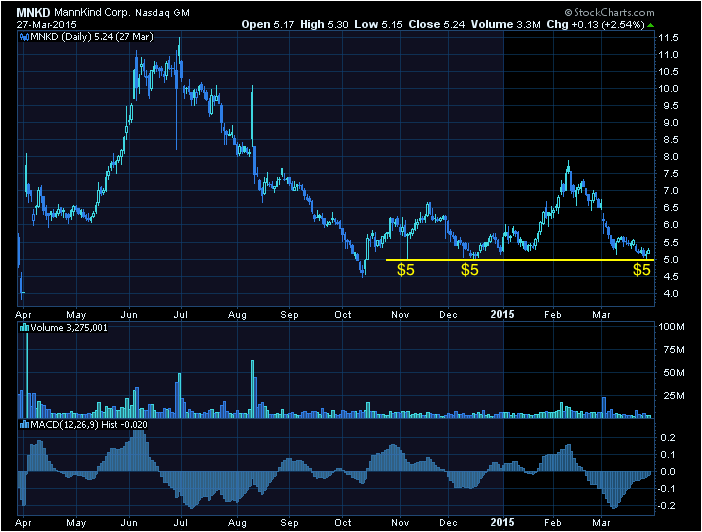This screenshot has width=702, height=532.
Task: Click the Jul label under price chart
Action: coord(180,314)
